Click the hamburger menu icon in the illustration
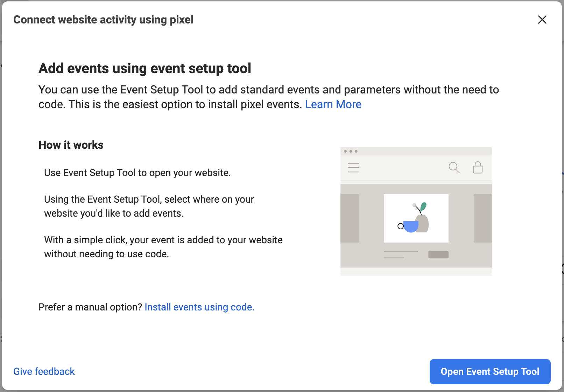 [353, 168]
